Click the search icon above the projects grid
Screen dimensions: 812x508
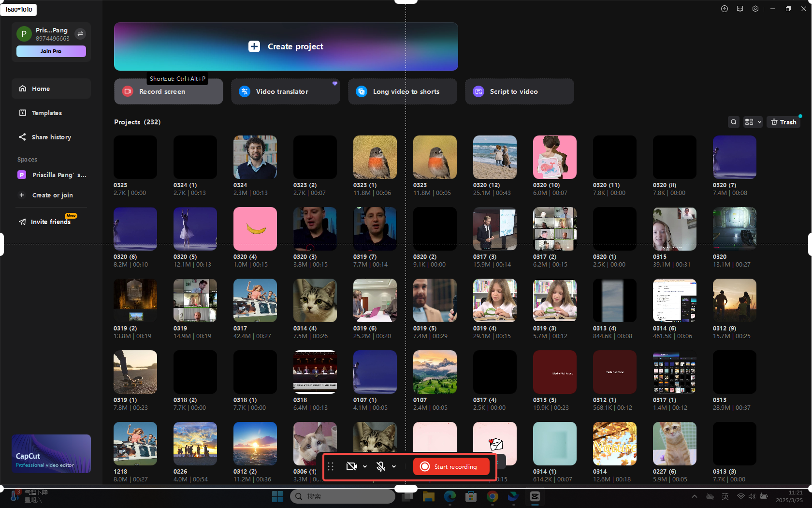(x=734, y=122)
